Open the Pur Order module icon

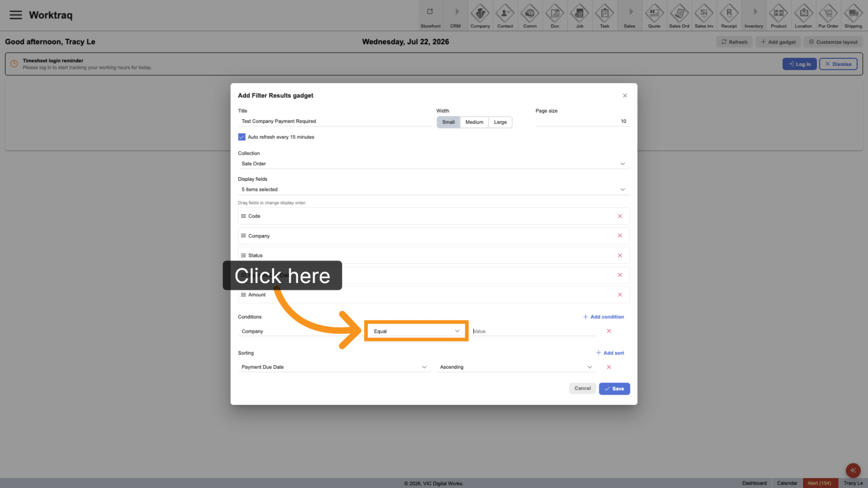coord(828,15)
